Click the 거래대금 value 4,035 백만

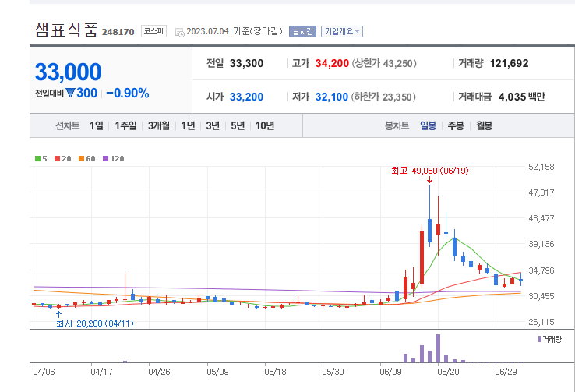click(x=522, y=97)
